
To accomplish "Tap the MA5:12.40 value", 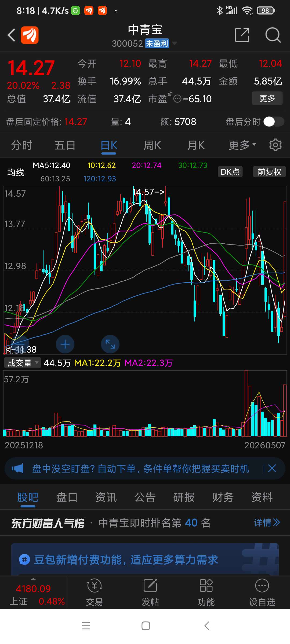I will (x=52, y=165).
